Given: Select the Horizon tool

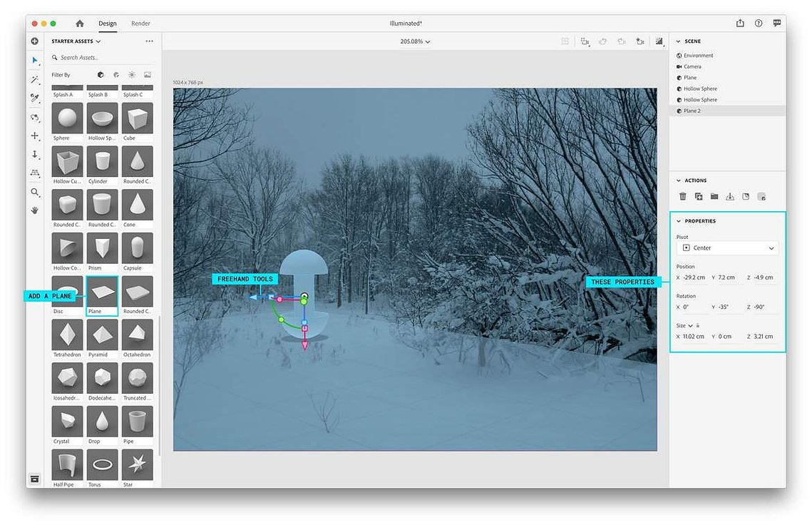Looking at the screenshot, I should tap(35, 173).
